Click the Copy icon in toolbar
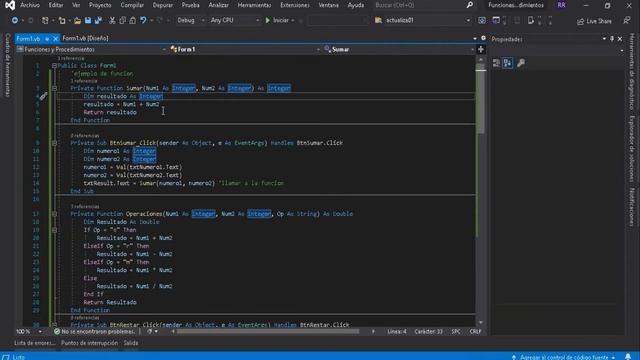The height and width of the screenshot is (360, 640). (122, 20)
